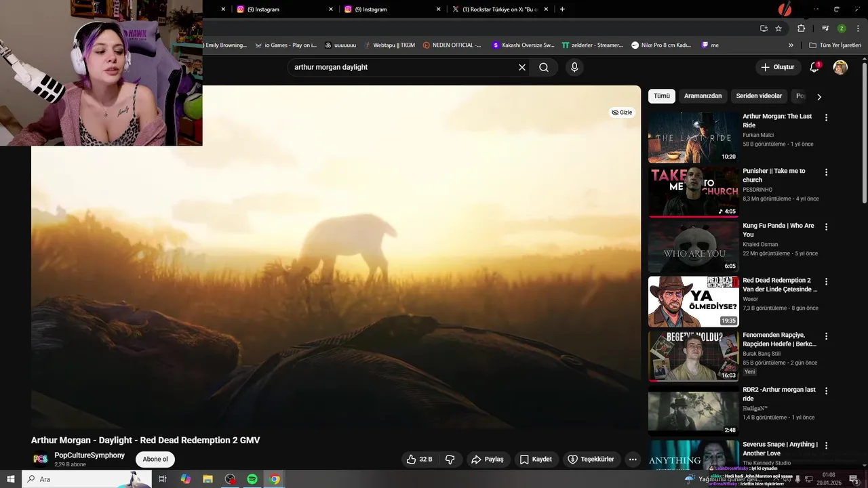868x488 pixels.
Task: Open the PopCultureSymphony channel name link
Action: [x=90, y=455]
